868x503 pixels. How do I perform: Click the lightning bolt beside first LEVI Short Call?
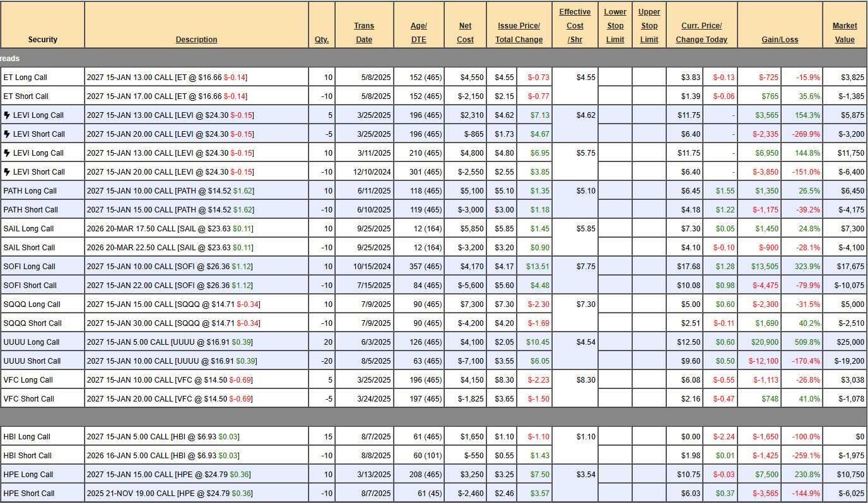click(7, 134)
